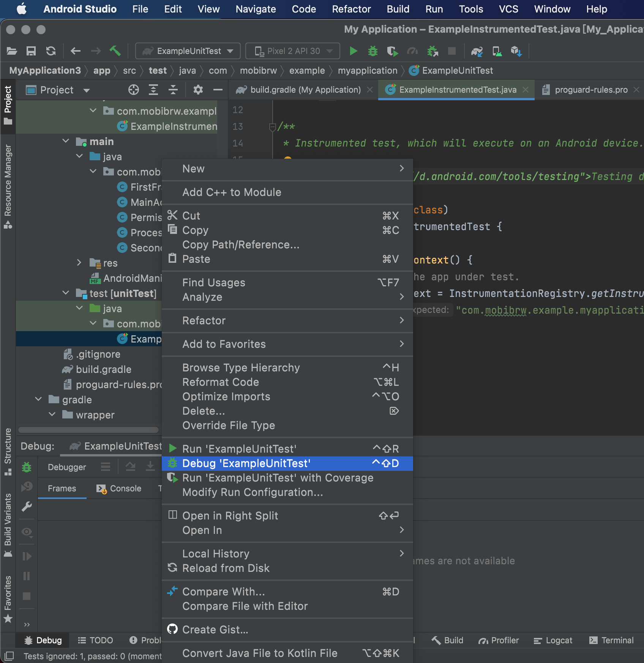Viewport: 644px width, 663px height.
Task: Toggle the TODO tool window button
Action: coord(95,640)
